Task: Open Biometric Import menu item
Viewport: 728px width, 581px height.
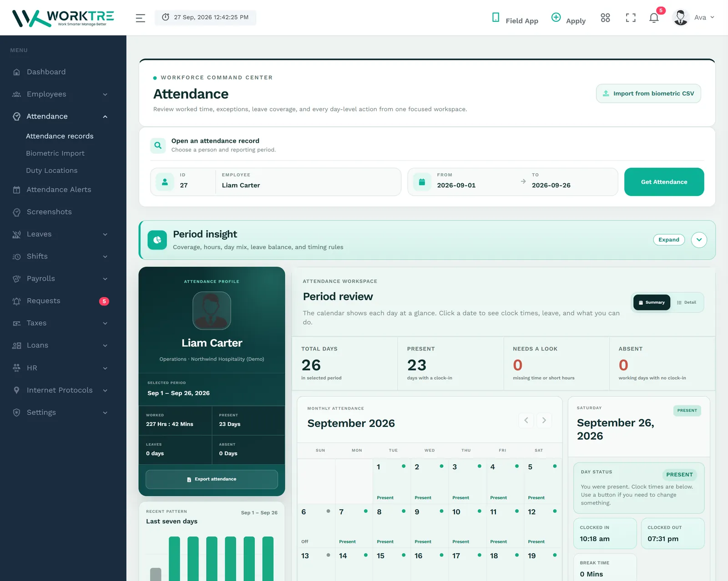Action: (x=55, y=153)
